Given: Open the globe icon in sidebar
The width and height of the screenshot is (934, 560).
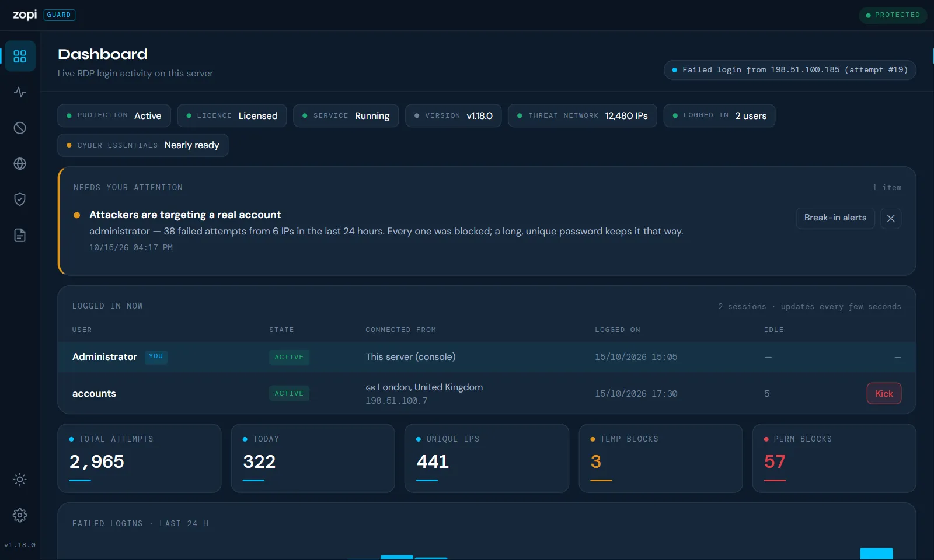Looking at the screenshot, I should click(x=20, y=164).
